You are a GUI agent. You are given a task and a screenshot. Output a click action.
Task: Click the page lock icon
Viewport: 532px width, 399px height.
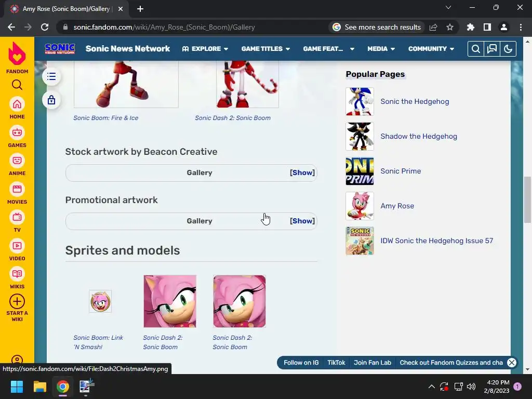tap(51, 100)
